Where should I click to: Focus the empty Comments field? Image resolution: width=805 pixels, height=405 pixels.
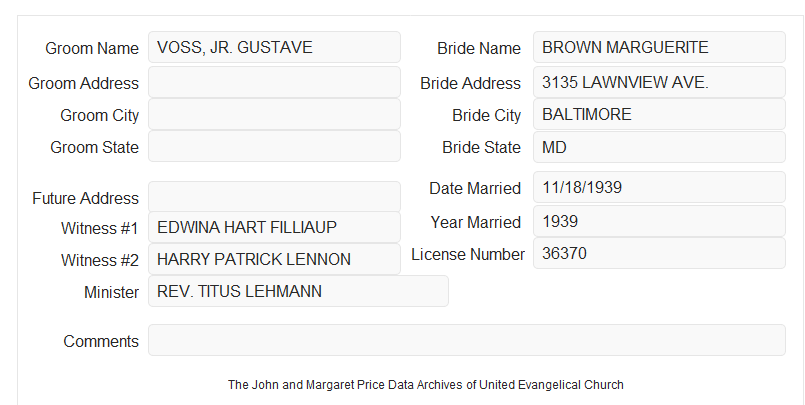pos(467,340)
